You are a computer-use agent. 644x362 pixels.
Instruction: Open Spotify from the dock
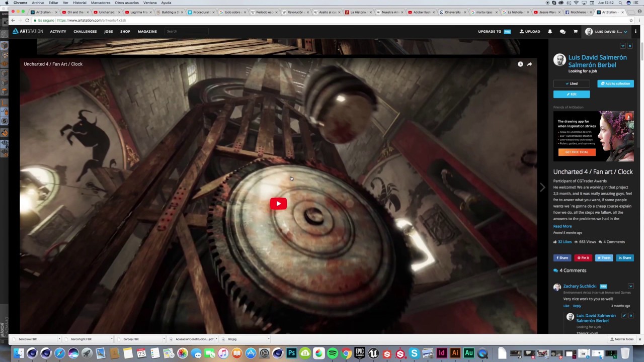(x=333, y=353)
